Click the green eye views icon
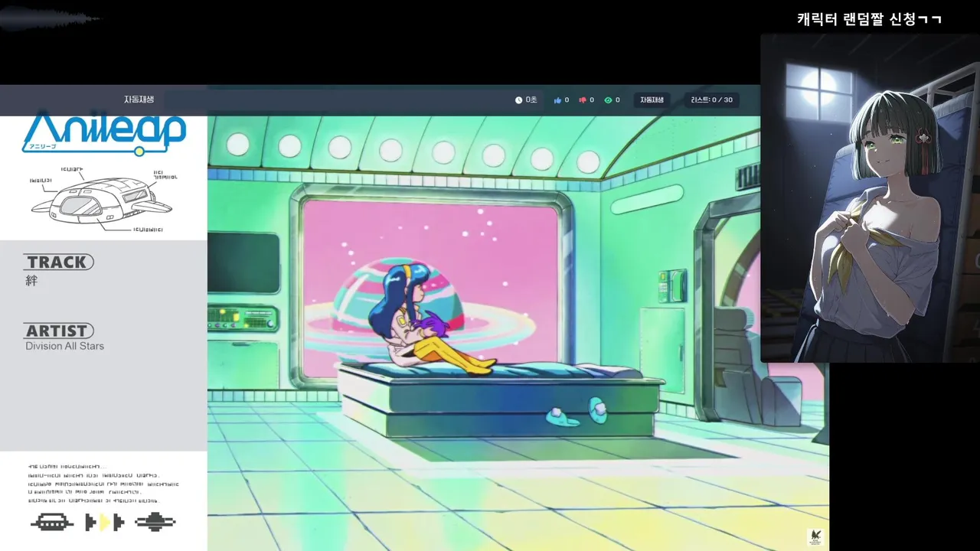Screen dimensions: 980x551 (x=608, y=100)
